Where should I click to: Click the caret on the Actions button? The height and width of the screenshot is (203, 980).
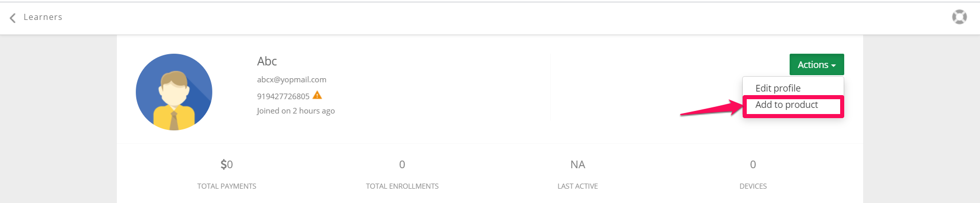[834, 65]
